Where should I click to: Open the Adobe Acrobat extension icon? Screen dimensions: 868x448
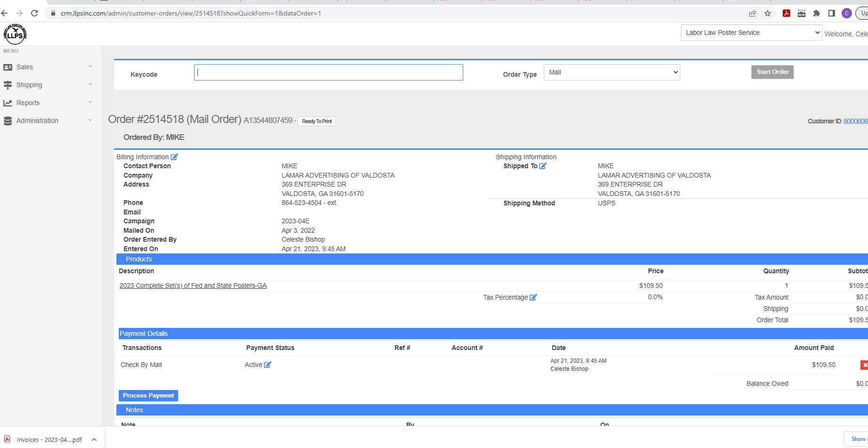(786, 13)
